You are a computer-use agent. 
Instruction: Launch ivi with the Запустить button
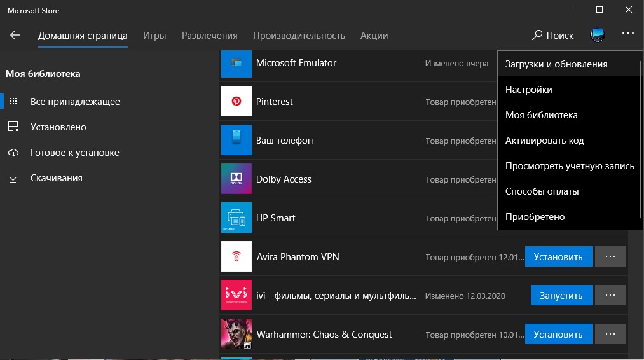pos(561,295)
